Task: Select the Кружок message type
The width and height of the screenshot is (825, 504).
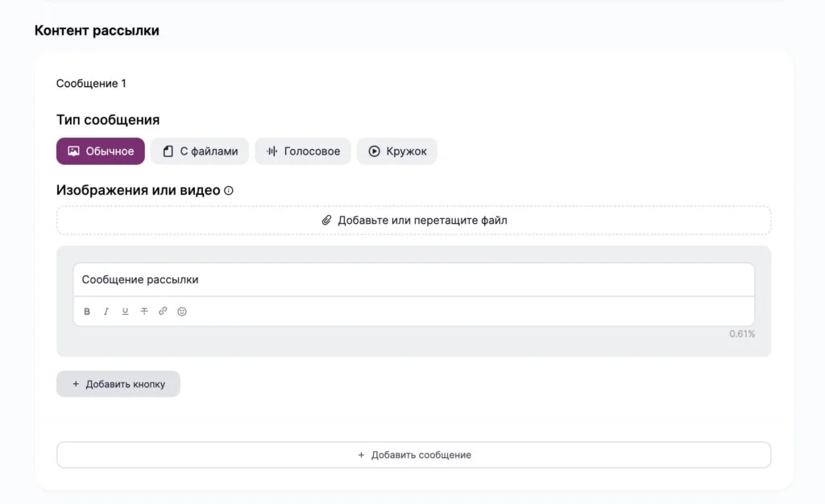Action: tap(396, 151)
